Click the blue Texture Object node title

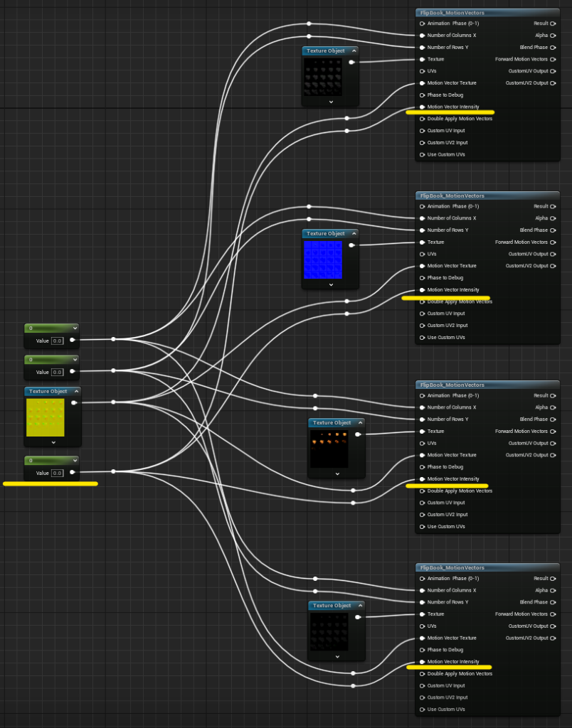point(326,233)
